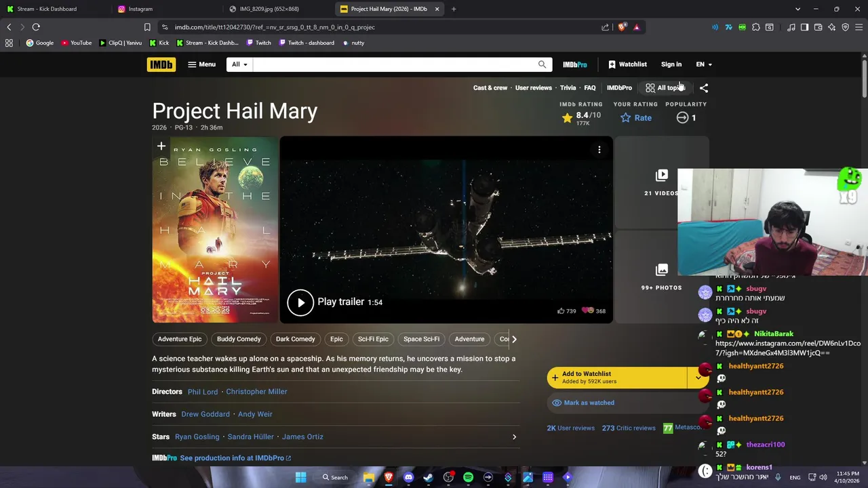The image size is (868, 488).
Task: Go to the Trivia section
Action: coord(568,87)
